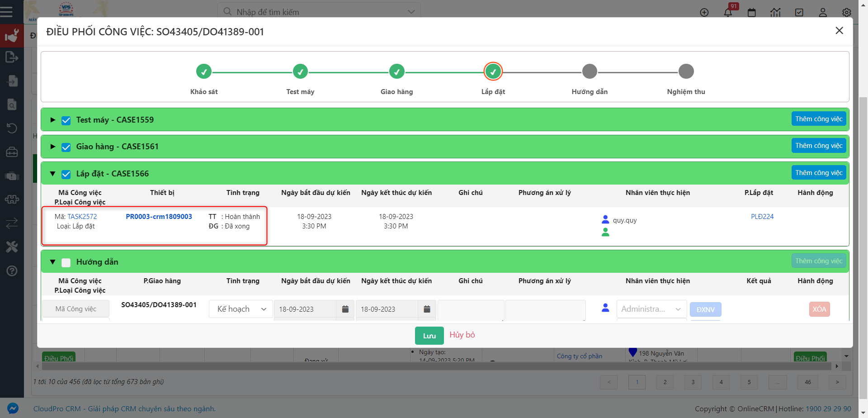Go to page 46 in pagination
The width and height of the screenshot is (868, 418).
808,382
